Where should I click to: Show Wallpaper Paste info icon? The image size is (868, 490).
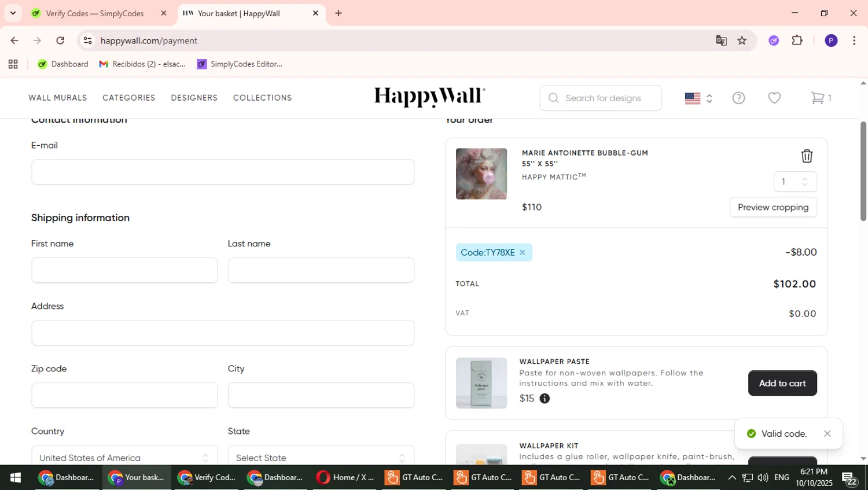545,399
